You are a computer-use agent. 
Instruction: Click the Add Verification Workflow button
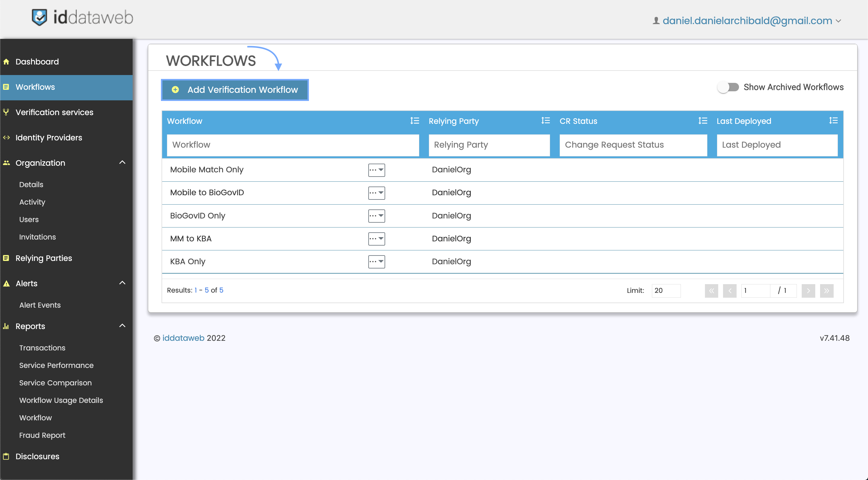(235, 89)
